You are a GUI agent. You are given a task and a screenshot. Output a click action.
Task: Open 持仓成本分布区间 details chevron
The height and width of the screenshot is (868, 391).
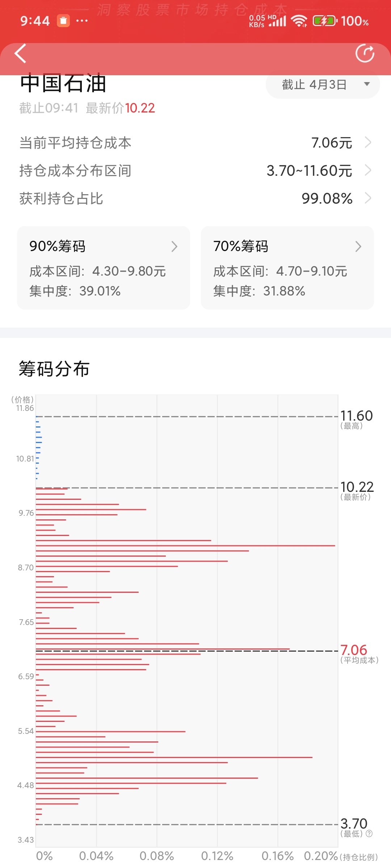pos(368,170)
